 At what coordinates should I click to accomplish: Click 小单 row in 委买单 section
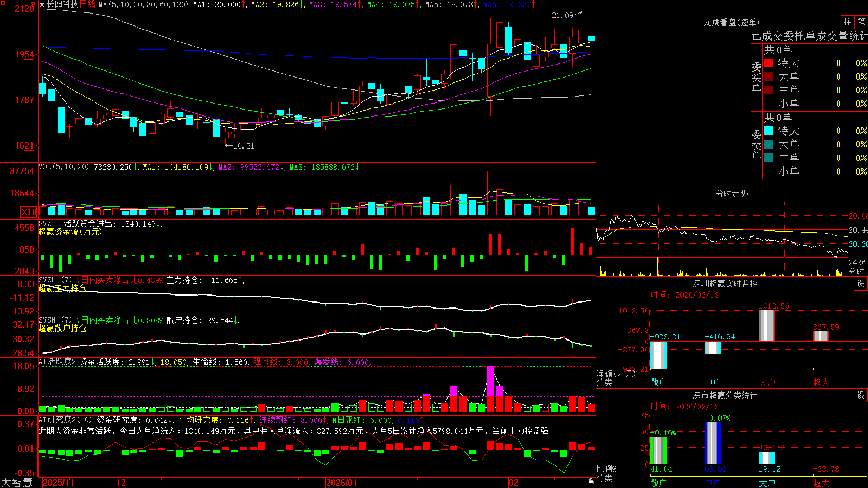pos(815,104)
